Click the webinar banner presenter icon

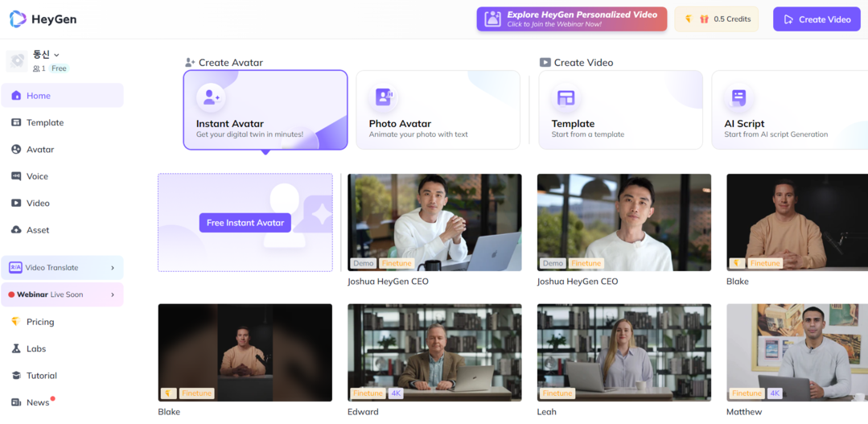click(x=492, y=19)
